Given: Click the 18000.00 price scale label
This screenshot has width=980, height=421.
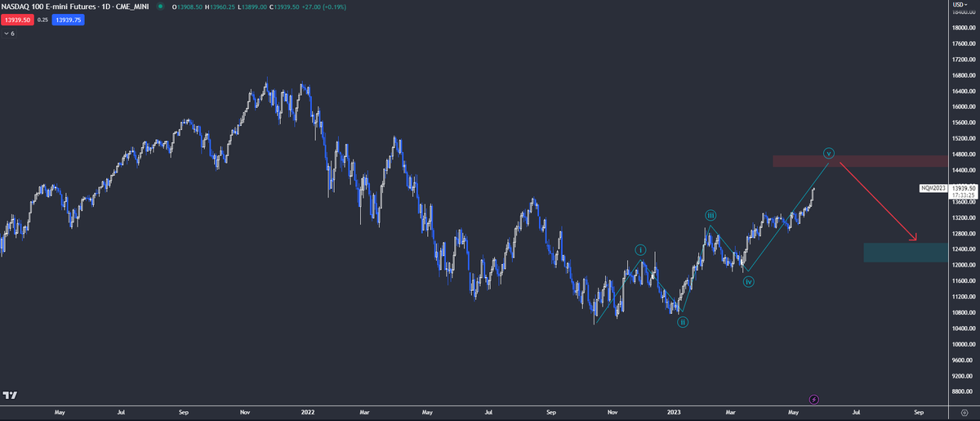Looking at the screenshot, I should tap(964, 27).
